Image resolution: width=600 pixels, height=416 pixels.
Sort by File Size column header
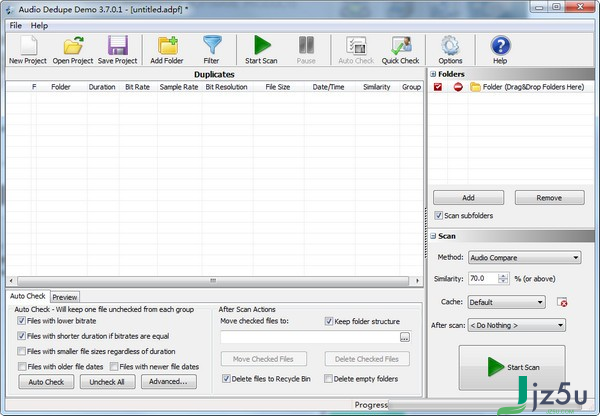[x=278, y=87]
